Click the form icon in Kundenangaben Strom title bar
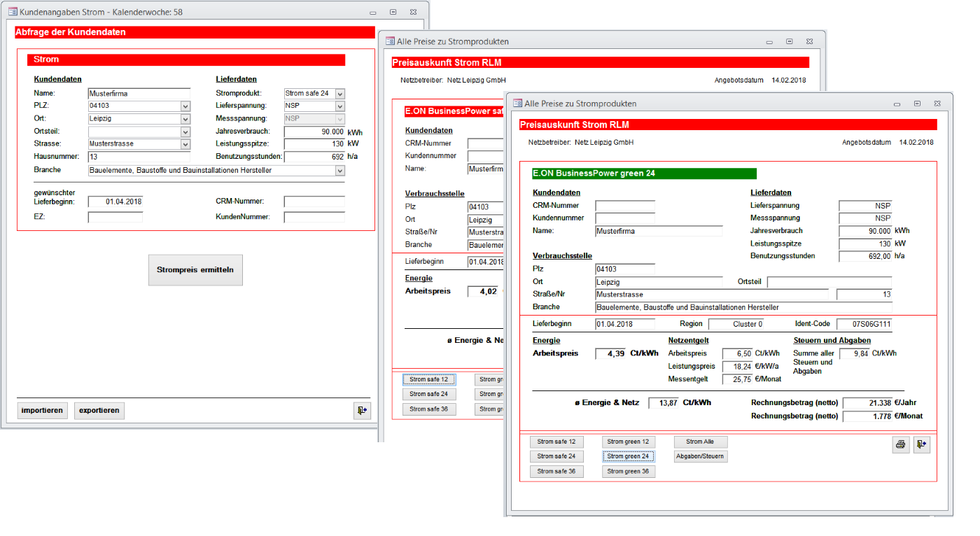 [x=13, y=12]
